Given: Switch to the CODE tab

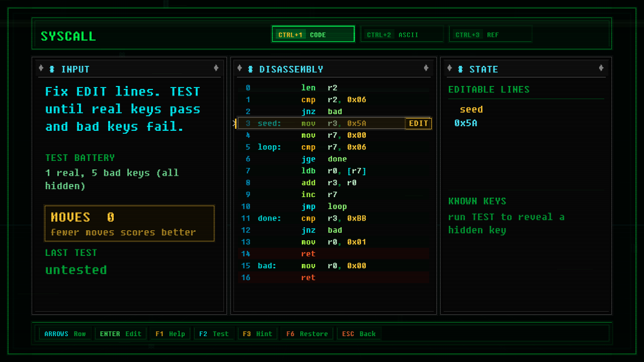Looking at the screenshot, I should tap(313, 34).
